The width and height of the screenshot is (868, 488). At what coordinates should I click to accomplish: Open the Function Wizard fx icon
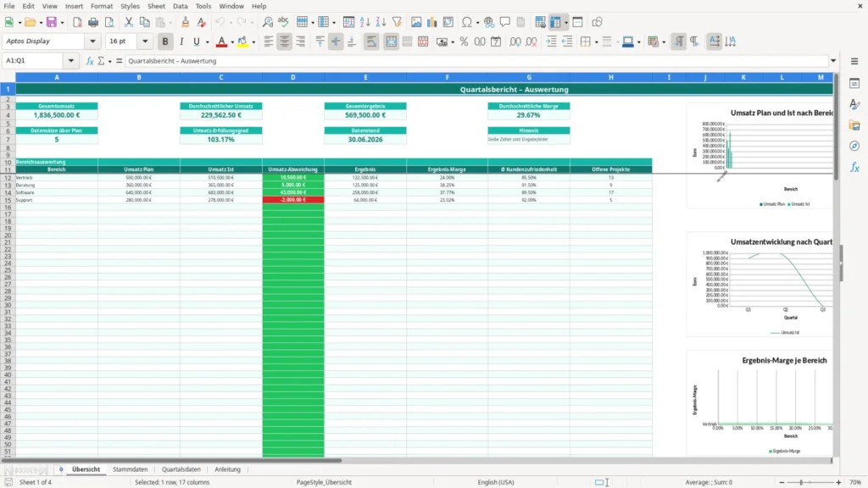90,61
